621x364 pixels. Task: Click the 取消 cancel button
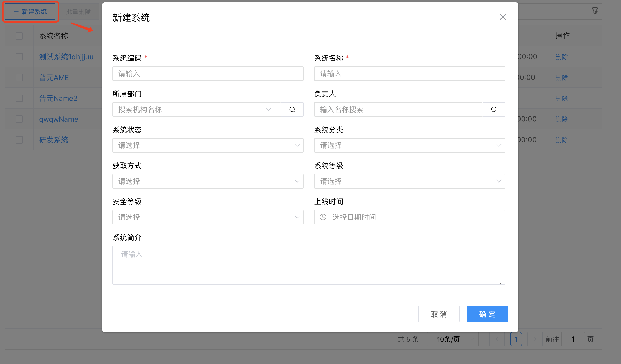pos(439,314)
